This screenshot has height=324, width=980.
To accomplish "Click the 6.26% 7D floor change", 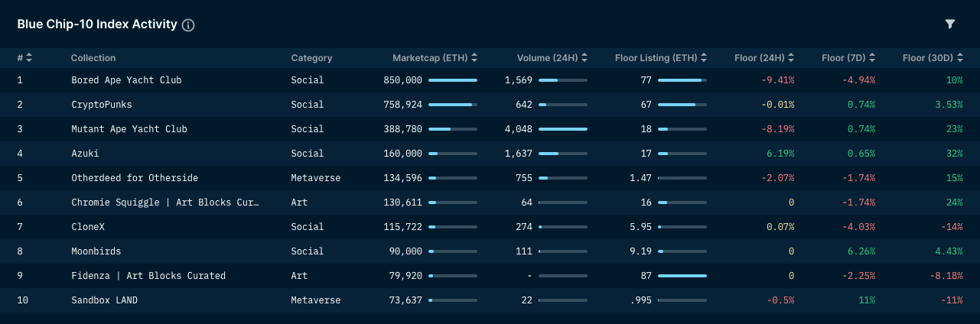I will (861, 251).
